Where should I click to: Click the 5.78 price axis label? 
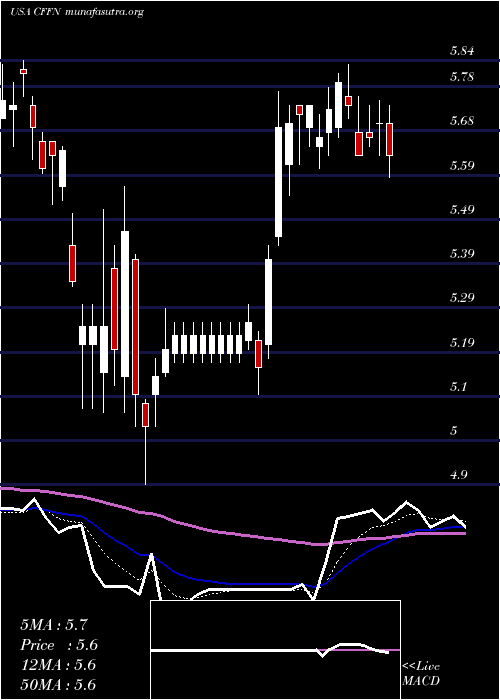click(462, 77)
